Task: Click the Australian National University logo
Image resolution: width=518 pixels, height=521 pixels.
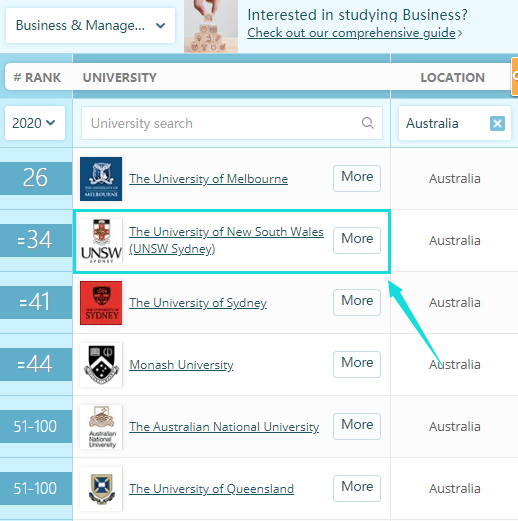Action: 101,427
